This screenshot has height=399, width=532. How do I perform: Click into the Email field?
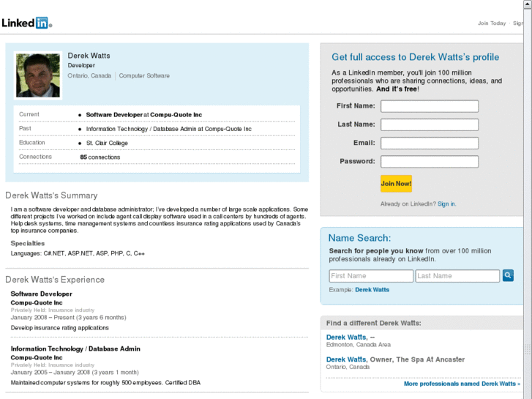pos(430,143)
